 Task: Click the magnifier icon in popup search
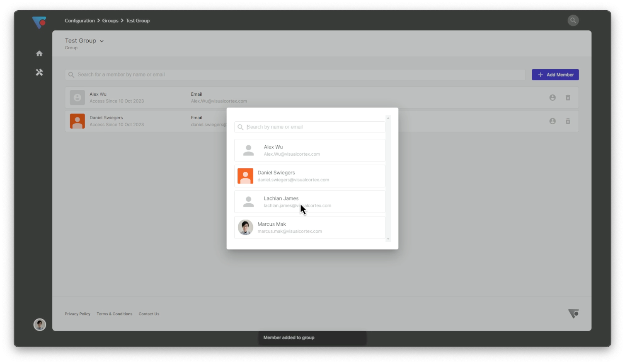coord(240,127)
